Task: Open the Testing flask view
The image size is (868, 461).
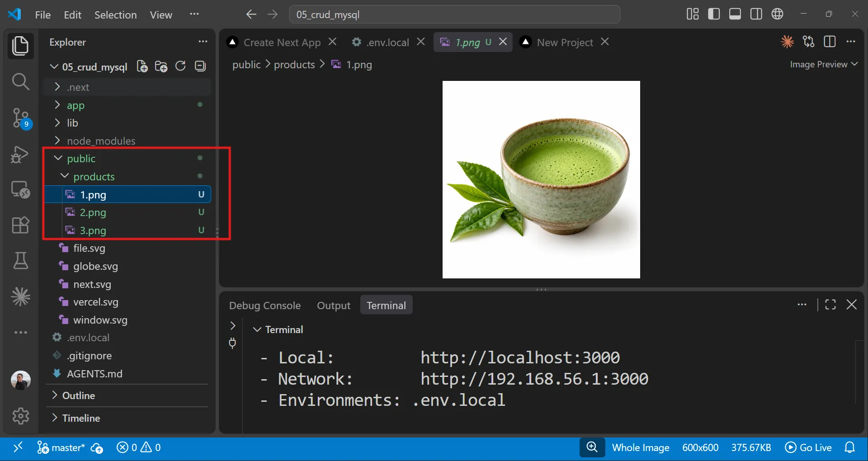Action: click(x=20, y=261)
